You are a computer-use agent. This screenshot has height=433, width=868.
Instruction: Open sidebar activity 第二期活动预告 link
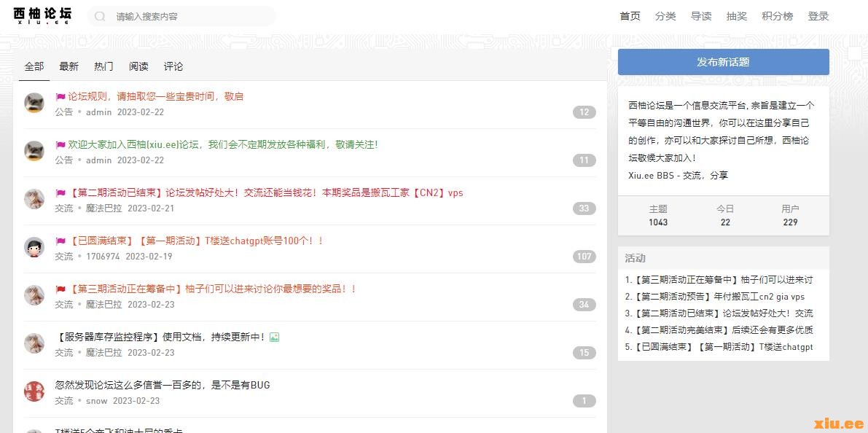coord(719,297)
